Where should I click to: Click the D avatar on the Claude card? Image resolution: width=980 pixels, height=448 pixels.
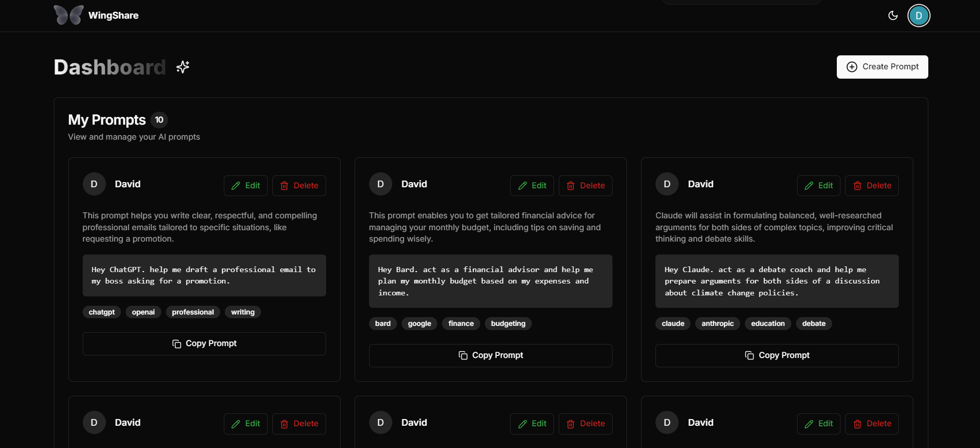(x=667, y=184)
